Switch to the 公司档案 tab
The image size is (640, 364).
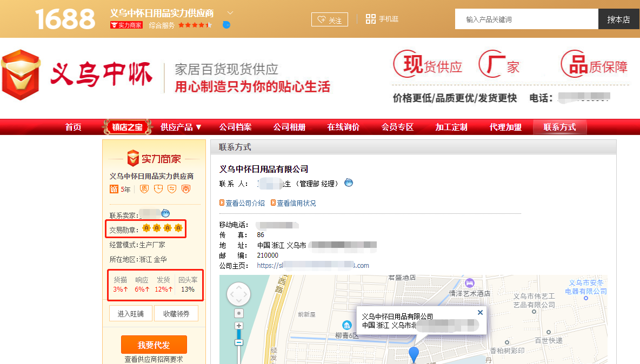point(236,127)
